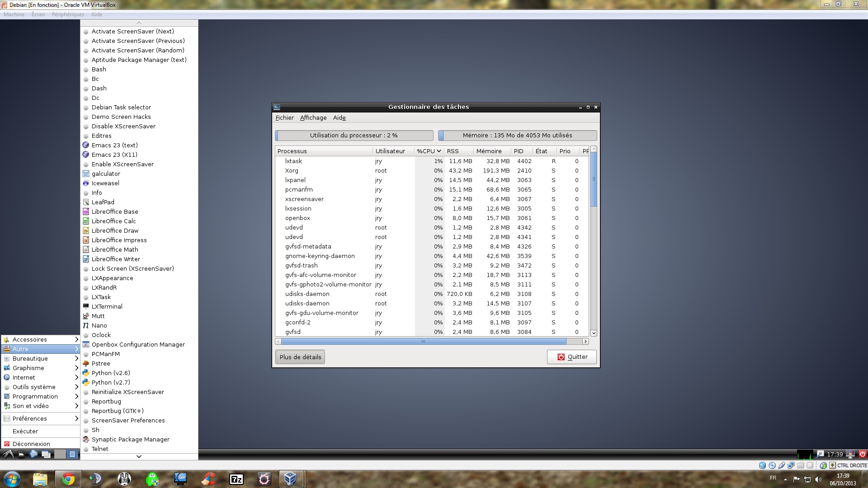Click the VirtualBox hard disk activity indicator
Viewport: 868px width, 488px height.
click(x=762, y=465)
